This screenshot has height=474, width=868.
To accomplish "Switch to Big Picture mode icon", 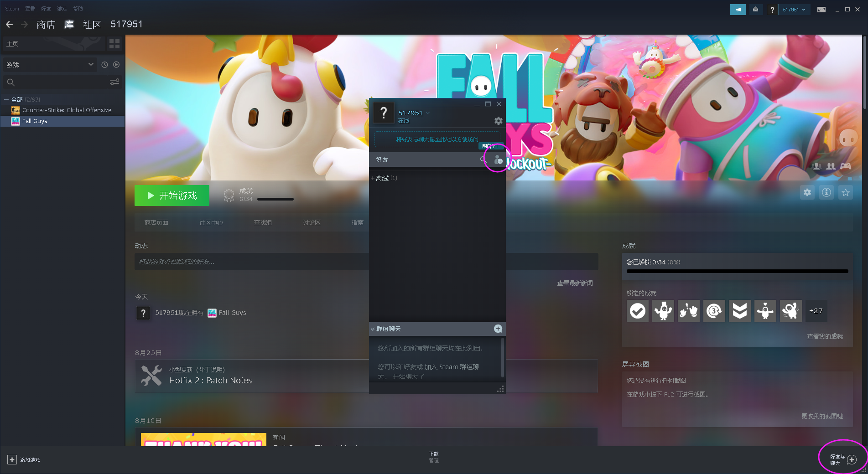I will (x=821, y=10).
